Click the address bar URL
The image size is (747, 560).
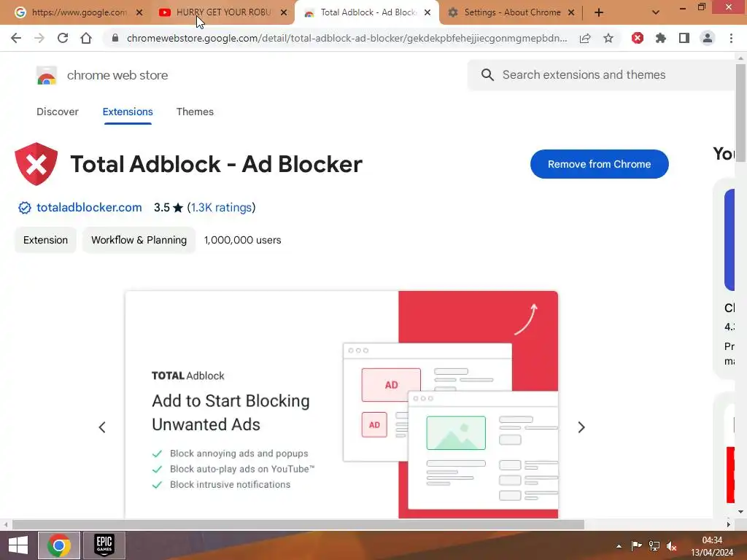tap(347, 38)
